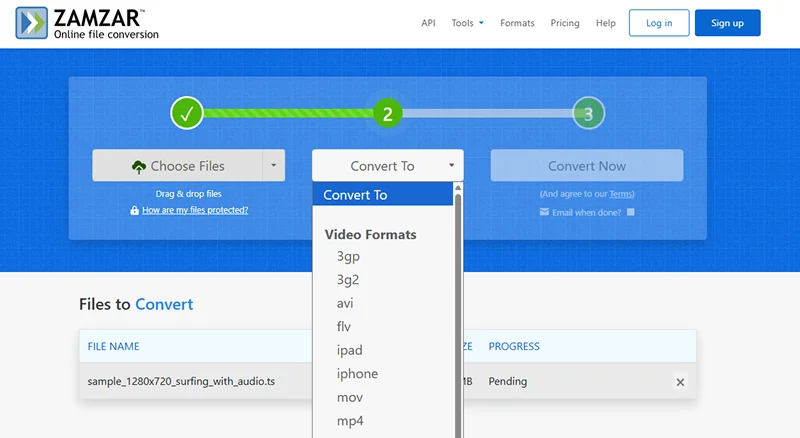The height and width of the screenshot is (438, 800).
Task: Click the dropdown list scrollbar thumb
Action: 458,315
